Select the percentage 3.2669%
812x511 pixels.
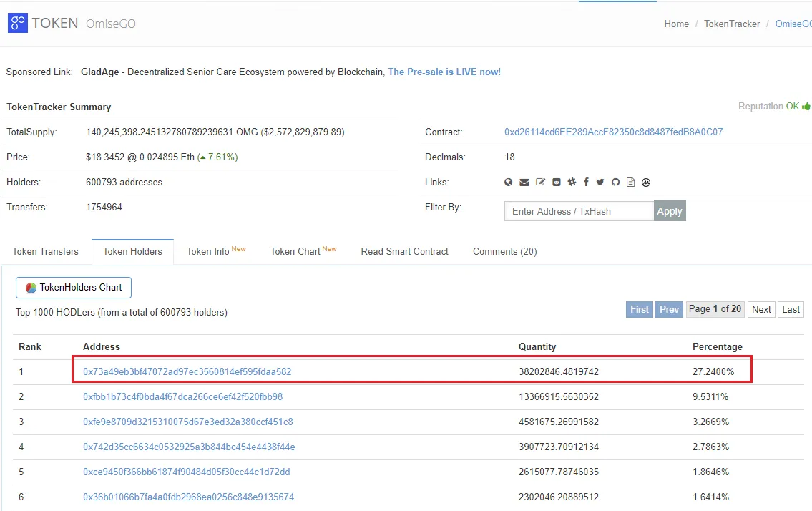710,422
